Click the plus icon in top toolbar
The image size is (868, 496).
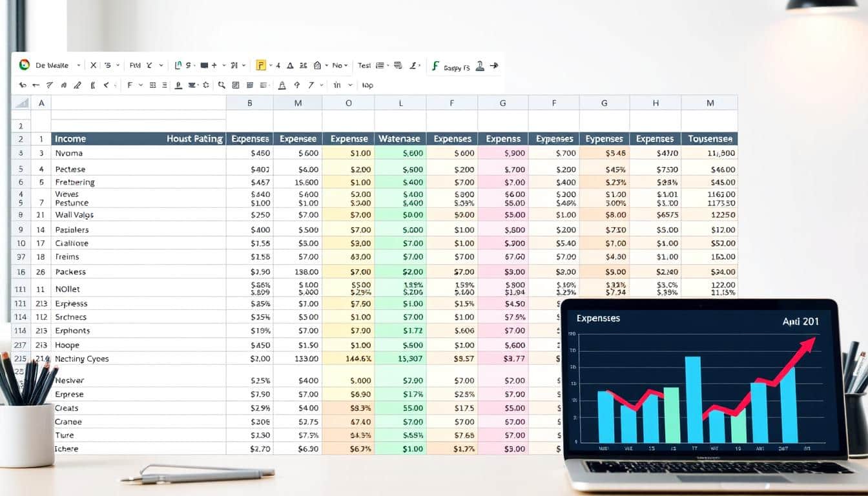pos(214,65)
